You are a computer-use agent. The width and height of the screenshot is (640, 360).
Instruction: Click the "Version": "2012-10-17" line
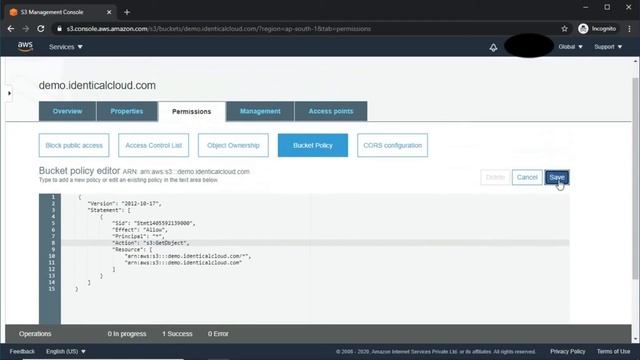124,203
